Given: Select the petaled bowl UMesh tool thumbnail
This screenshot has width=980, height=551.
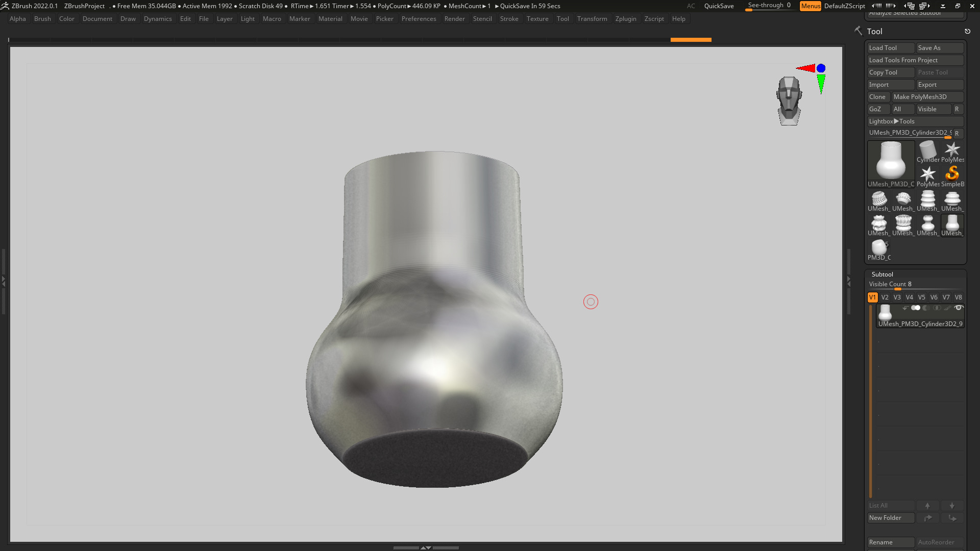Looking at the screenshot, I should click(903, 201).
